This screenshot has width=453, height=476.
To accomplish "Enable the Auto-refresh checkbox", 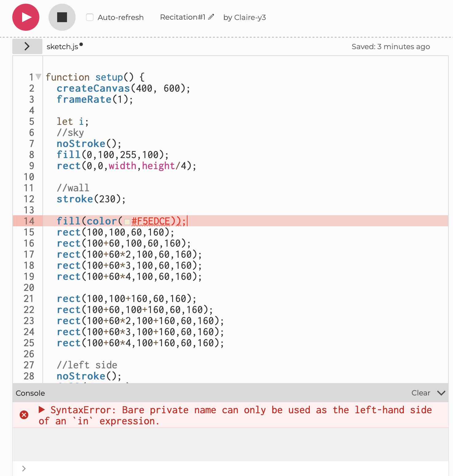I will [89, 18].
